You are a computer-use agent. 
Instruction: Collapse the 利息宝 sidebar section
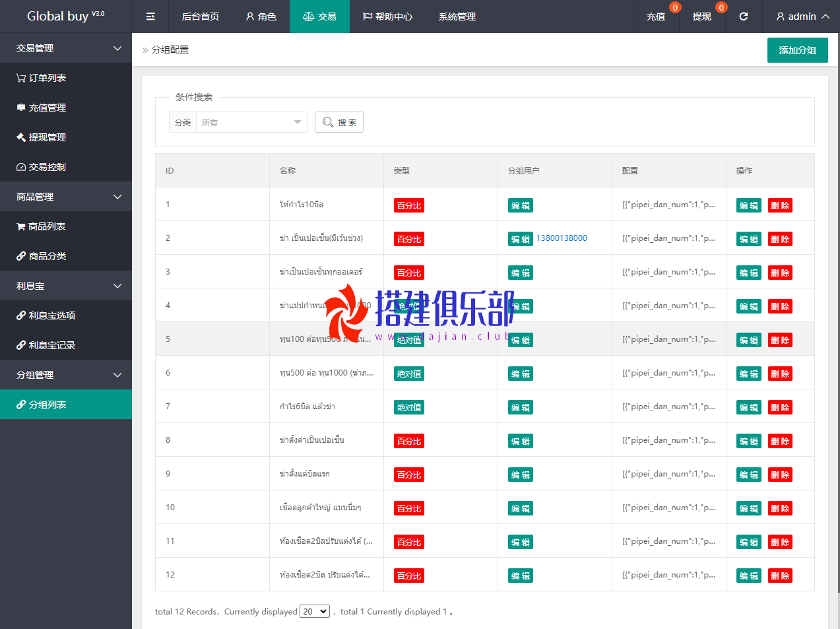pos(66,286)
